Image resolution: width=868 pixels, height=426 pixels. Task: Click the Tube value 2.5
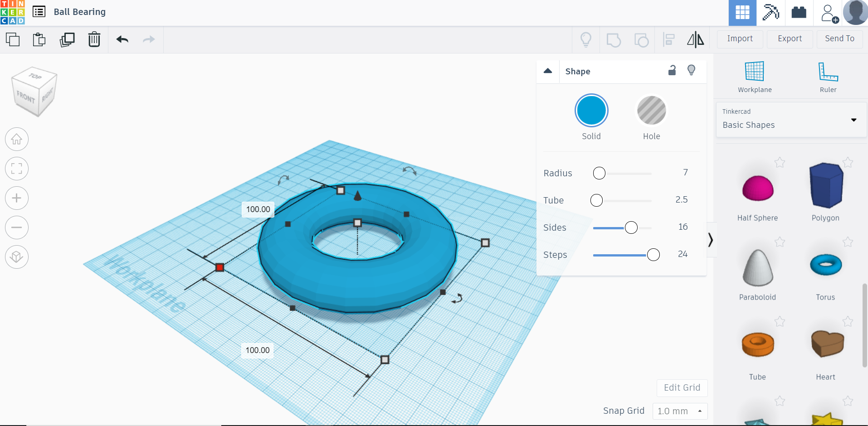click(681, 200)
